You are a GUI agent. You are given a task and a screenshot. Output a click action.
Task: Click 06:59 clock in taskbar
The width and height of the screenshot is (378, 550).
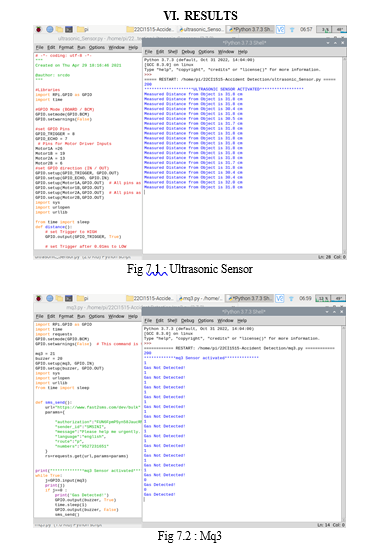[305, 299]
